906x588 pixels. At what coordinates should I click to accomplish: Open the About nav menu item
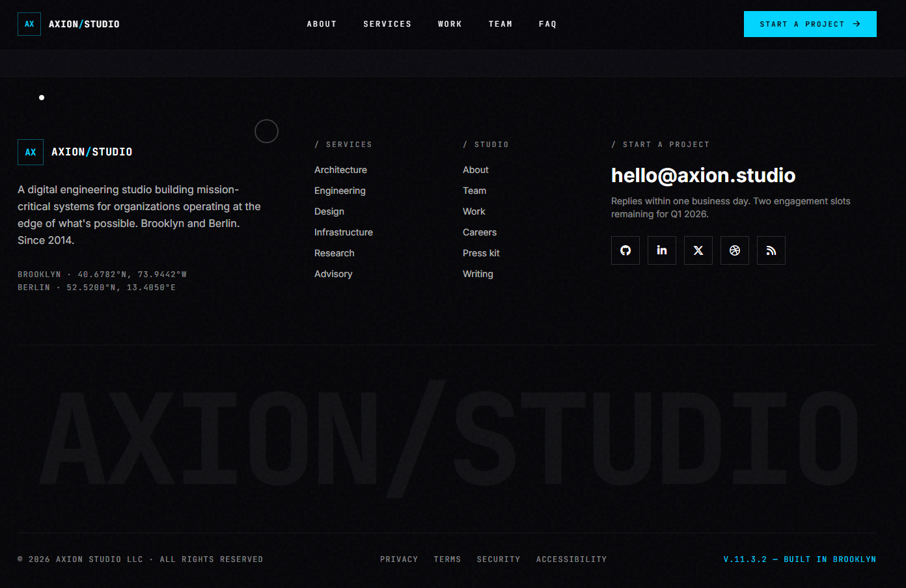tap(322, 24)
